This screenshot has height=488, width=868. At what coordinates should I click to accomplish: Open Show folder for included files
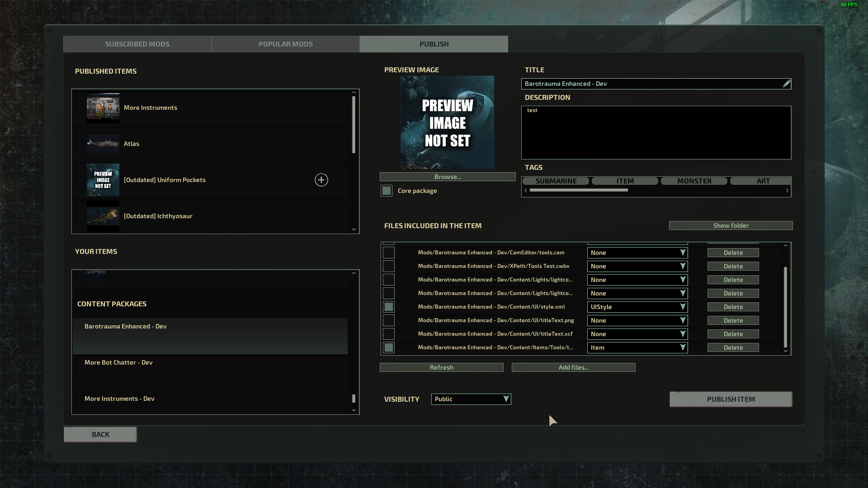[x=731, y=225]
